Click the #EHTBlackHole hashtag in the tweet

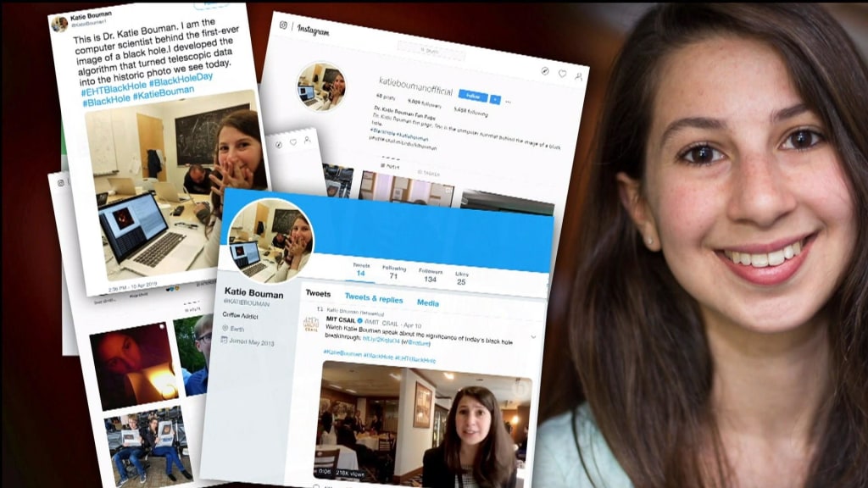[114, 87]
